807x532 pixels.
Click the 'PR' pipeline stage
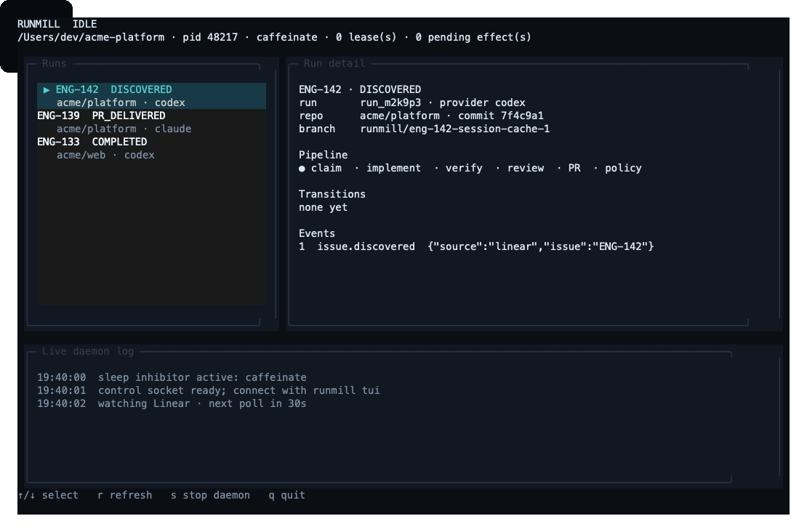tap(574, 168)
